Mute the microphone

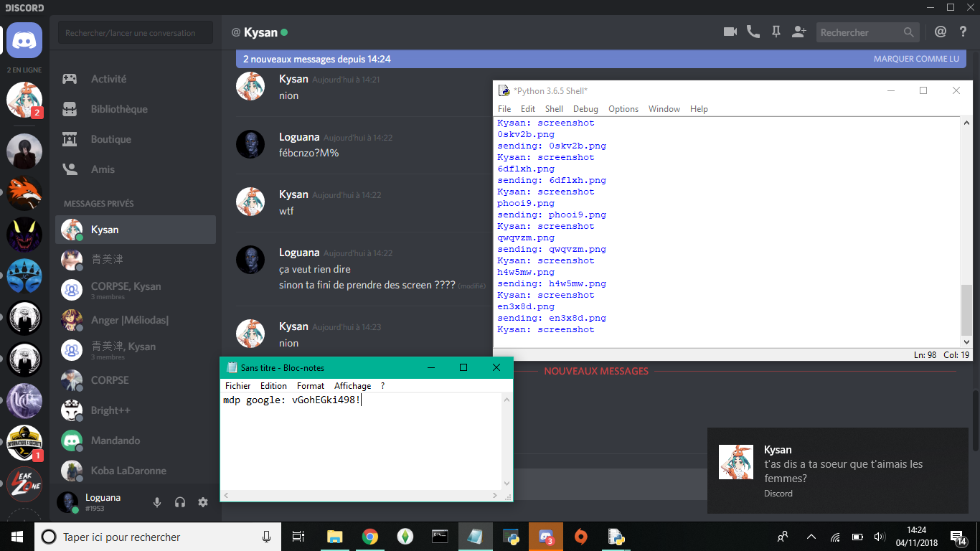pos(157,502)
